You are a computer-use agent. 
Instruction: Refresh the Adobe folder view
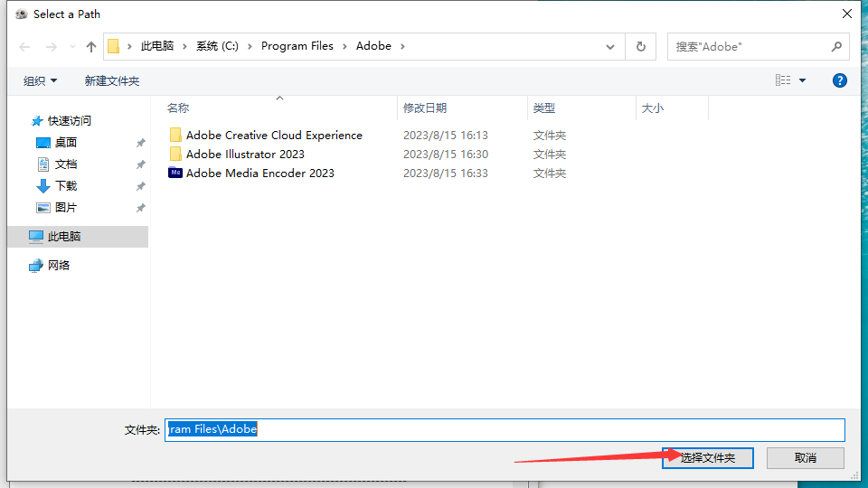(641, 46)
